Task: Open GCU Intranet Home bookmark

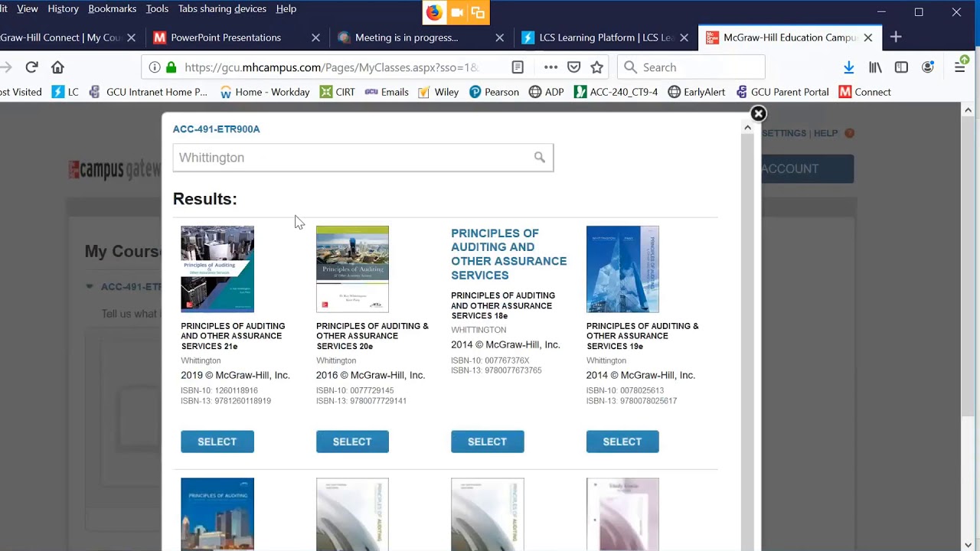Action: point(148,92)
